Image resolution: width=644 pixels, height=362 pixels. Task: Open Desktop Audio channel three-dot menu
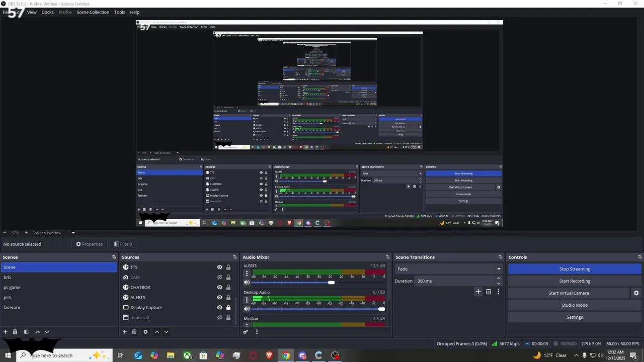pyautogui.click(x=247, y=300)
